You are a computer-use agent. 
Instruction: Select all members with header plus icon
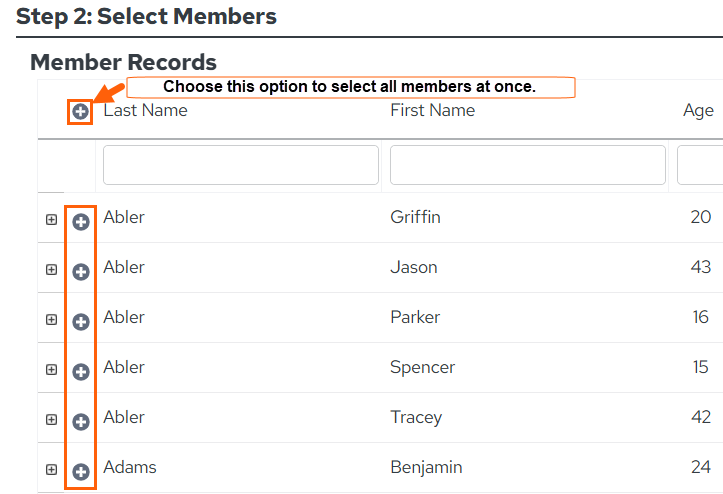click(x=80, y=111)
